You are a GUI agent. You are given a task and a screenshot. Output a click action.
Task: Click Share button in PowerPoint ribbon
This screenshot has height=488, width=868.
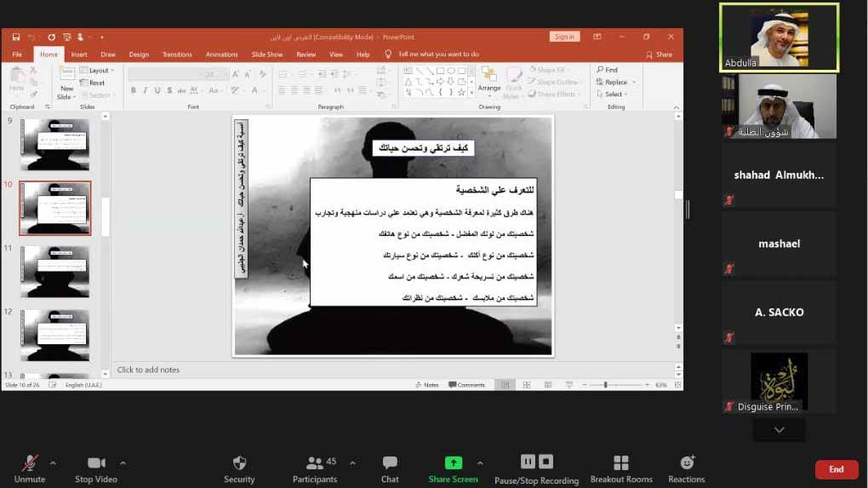tap(659, 55)
